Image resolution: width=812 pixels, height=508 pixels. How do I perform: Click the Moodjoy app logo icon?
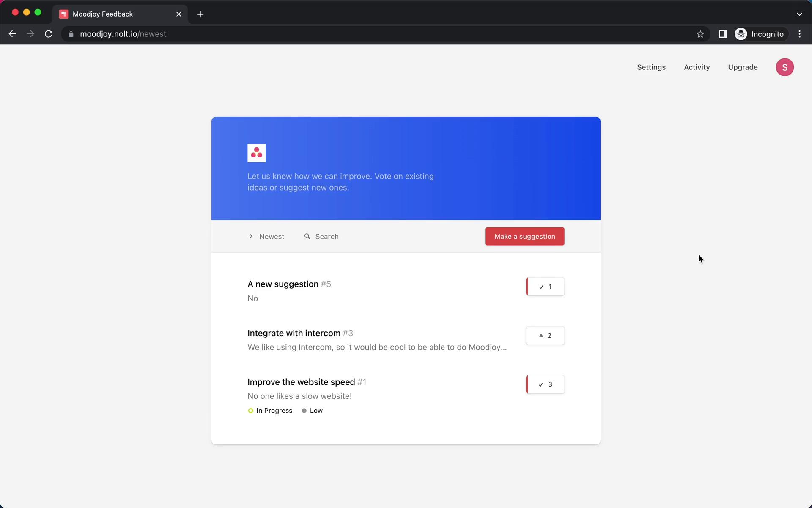[x=257, y=153]
